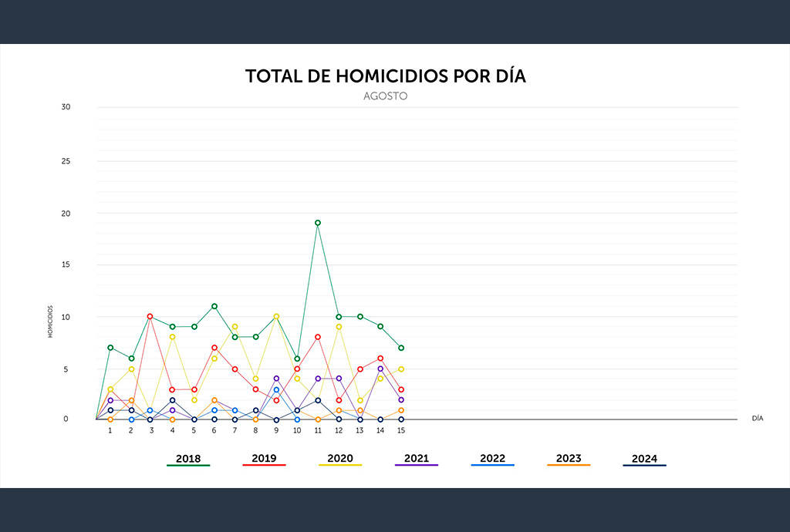
Task: Select the 2022 legend label
Action: pyautogui.click(x=492, y=459)
